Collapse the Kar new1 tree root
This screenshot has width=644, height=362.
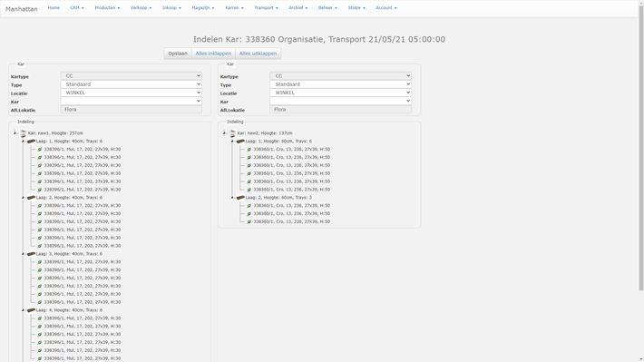(x=15, y=132)
